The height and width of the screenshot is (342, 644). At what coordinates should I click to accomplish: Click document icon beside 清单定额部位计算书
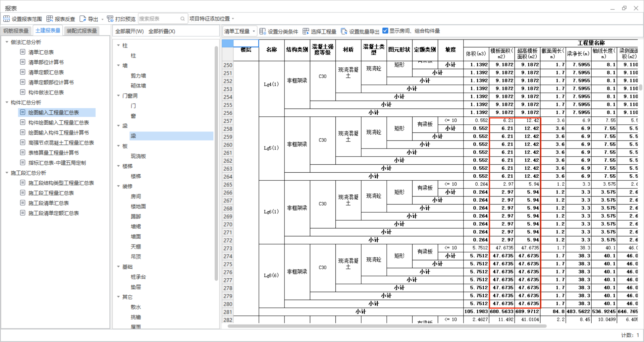[22, 82]
